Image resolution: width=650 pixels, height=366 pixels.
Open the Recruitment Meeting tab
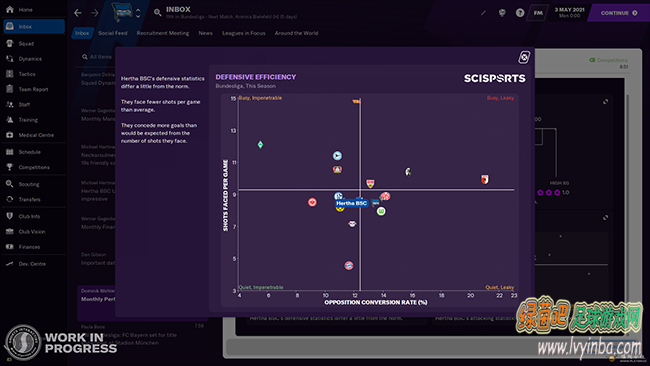click(x=162, y=33)
